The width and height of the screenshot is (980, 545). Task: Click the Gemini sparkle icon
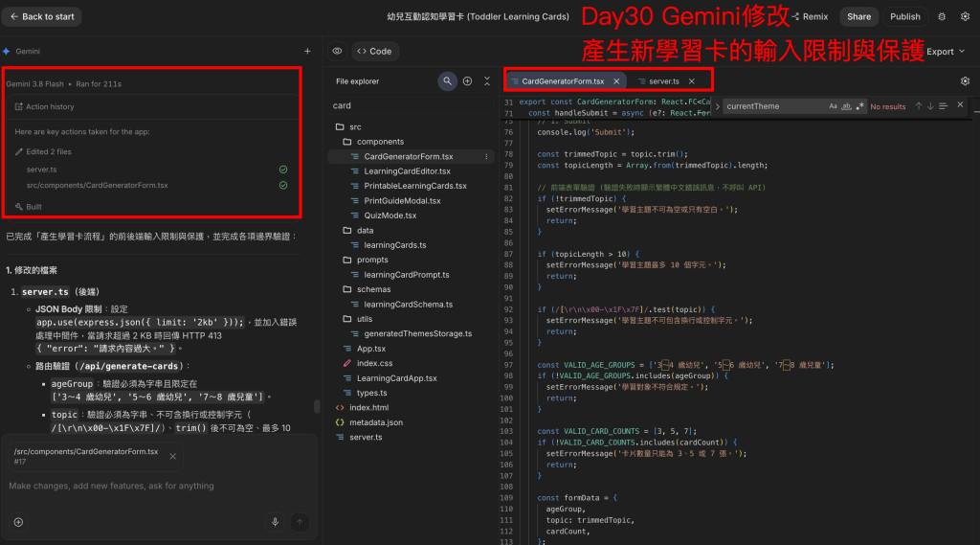[7, 52]
